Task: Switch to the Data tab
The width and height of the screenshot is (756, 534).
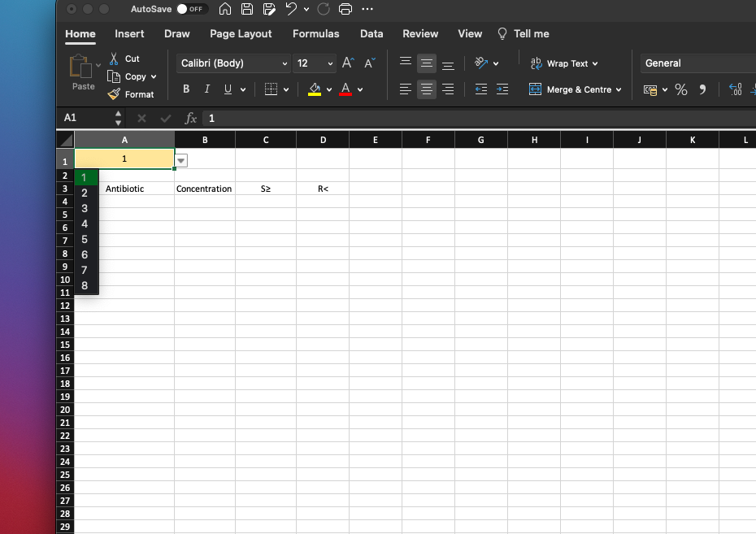Action: [x=371, y=34]
